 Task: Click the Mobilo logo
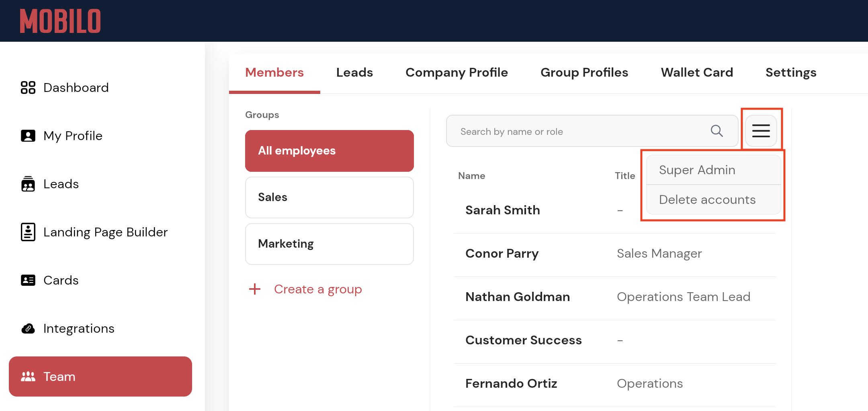(60, 21)
